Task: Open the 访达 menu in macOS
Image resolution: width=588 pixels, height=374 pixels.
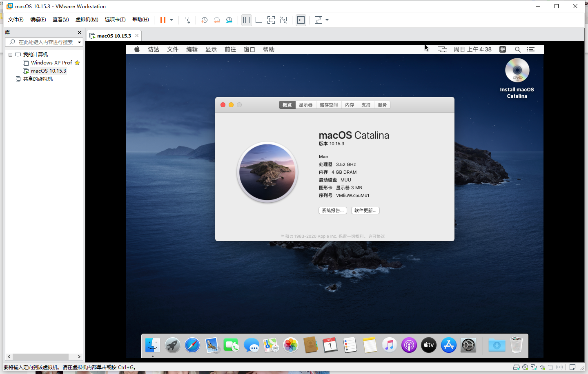Action: [154, 49]
